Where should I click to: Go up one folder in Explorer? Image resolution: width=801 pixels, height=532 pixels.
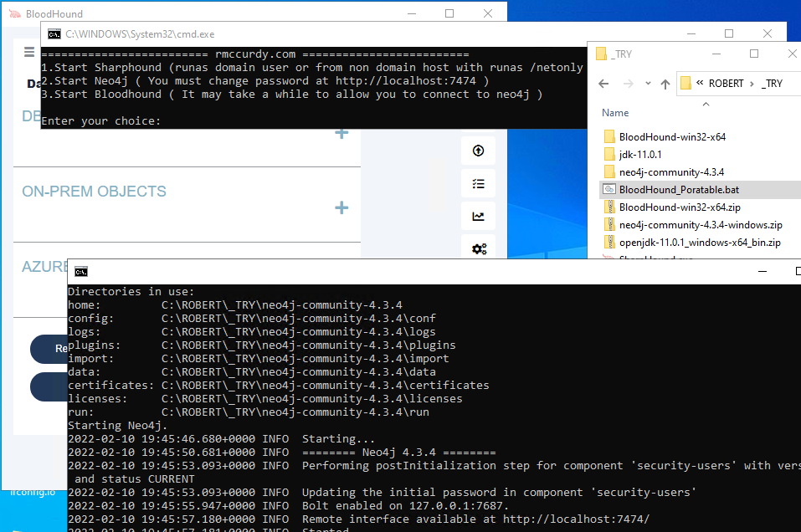pos(665,84)
